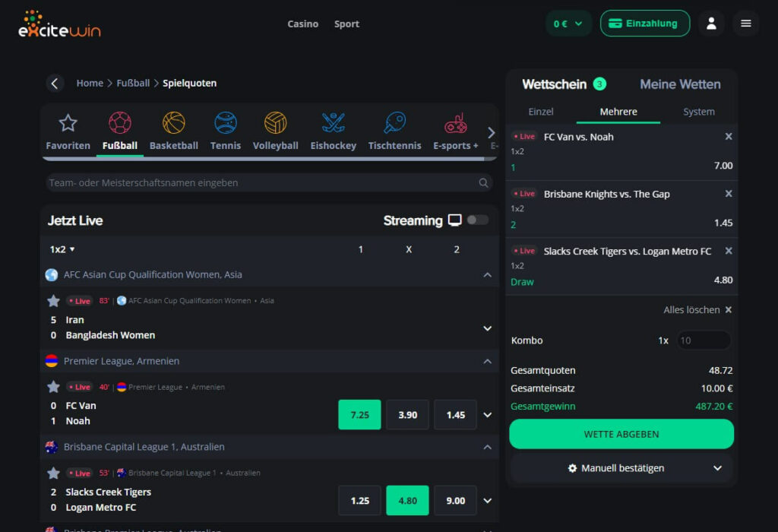Go to Home breadcrumb link
This screenshot has width=778, height=532.
pyautogui.click(x=90, y=83)
